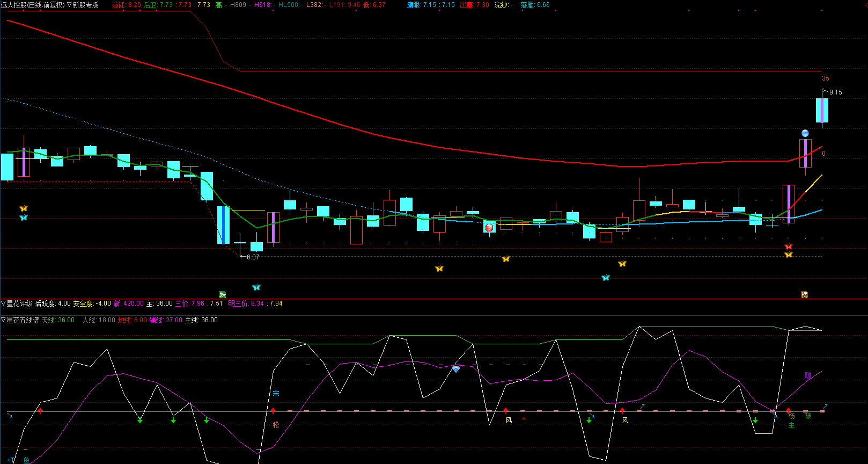Click the 榜 tag at bottom right
The height and width of the screenshot is (464, 868).
pyautogui.click(x=805, y=294)
